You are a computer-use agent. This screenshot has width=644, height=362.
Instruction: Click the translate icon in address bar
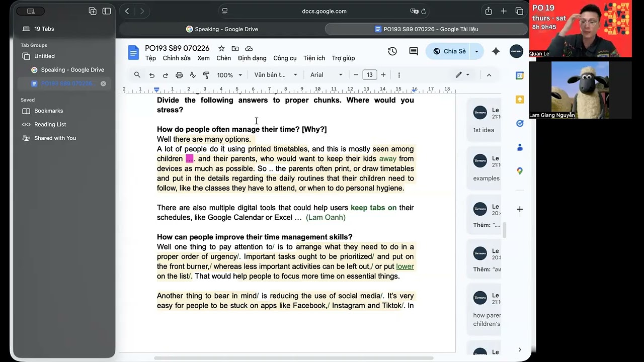[414, 11]
